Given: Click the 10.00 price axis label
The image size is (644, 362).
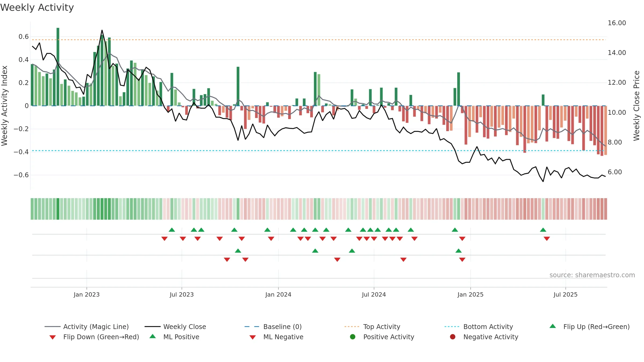Looking at the screenshot, I should coord(617,112).
